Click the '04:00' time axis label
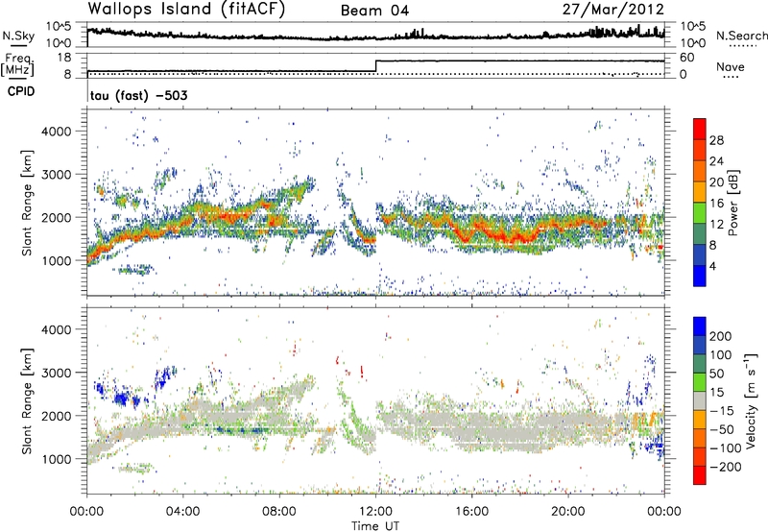This screenshot has height=532, width=768. 182,512
